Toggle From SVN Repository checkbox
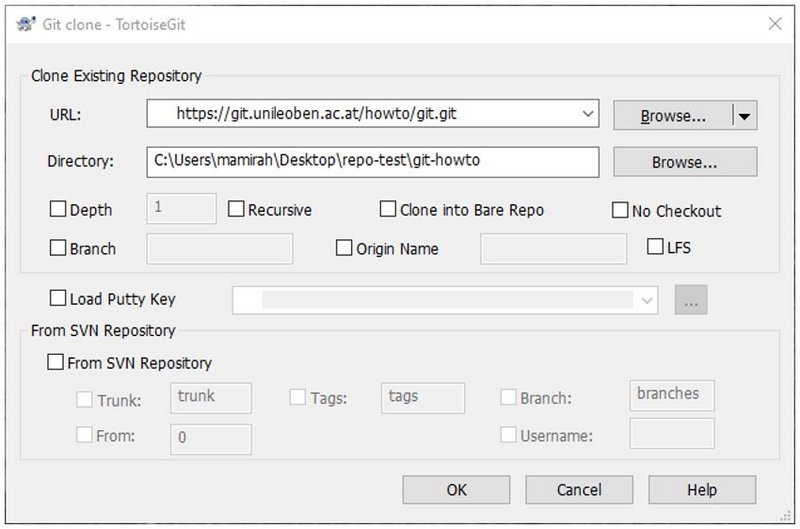The height and width of the screenshot is (529, 800). (x=56, y=363)
